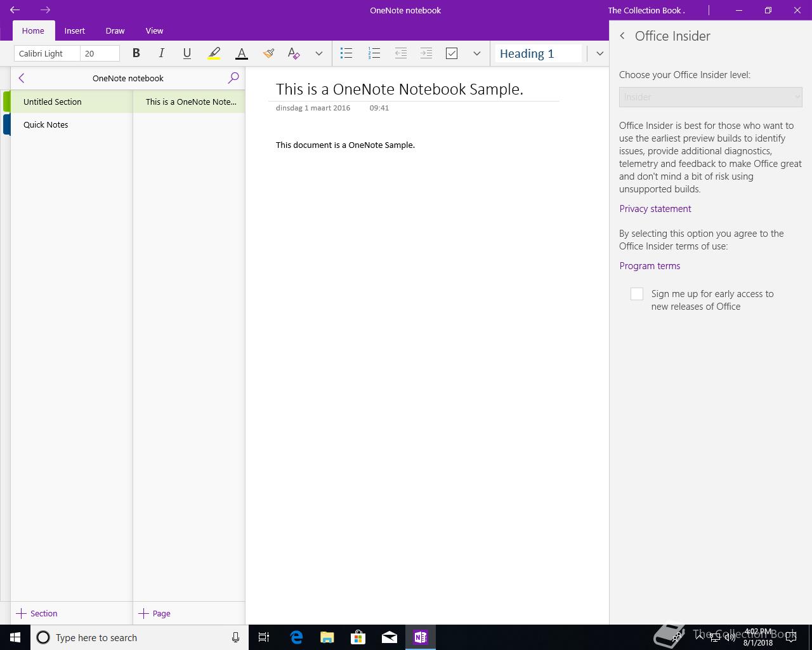Add a To Do tag checkbox
The height and width of the screenshot is (650, 812).
452,53
